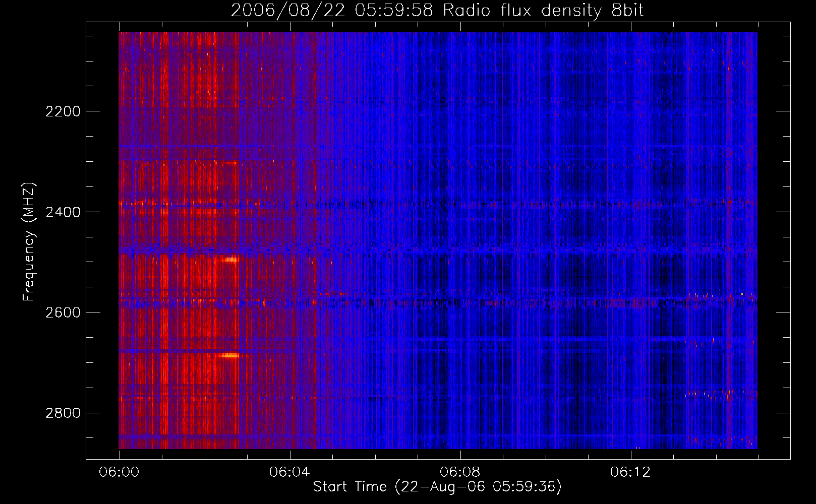This screenshot has width=816, height=504.
Task: Click the 06:08 time tick label
Action: tap(460, 472)
